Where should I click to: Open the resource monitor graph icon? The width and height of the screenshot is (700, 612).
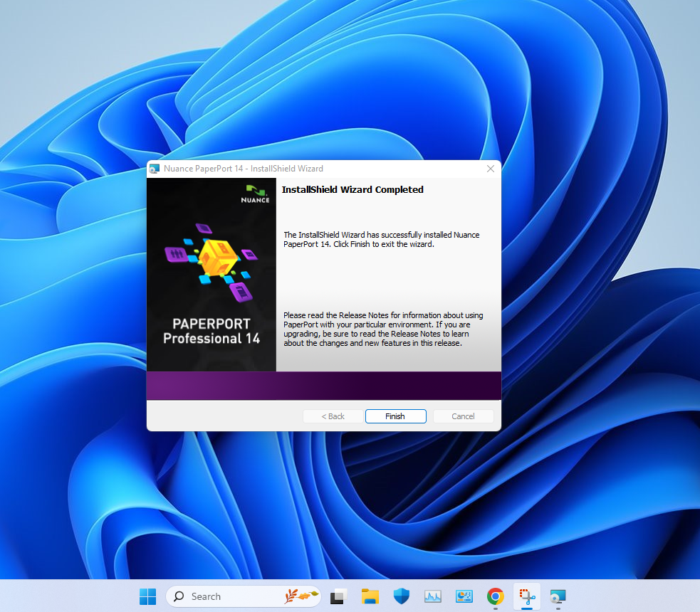pos(433,596)
